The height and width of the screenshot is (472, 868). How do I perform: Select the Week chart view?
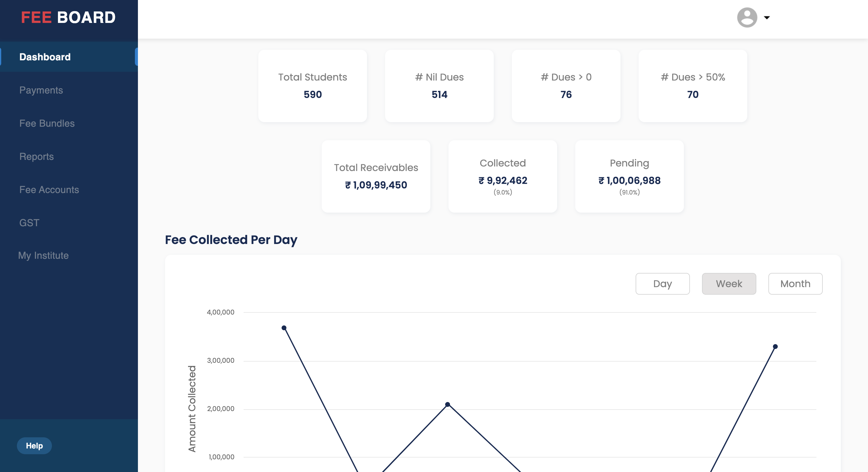[729, 284]
